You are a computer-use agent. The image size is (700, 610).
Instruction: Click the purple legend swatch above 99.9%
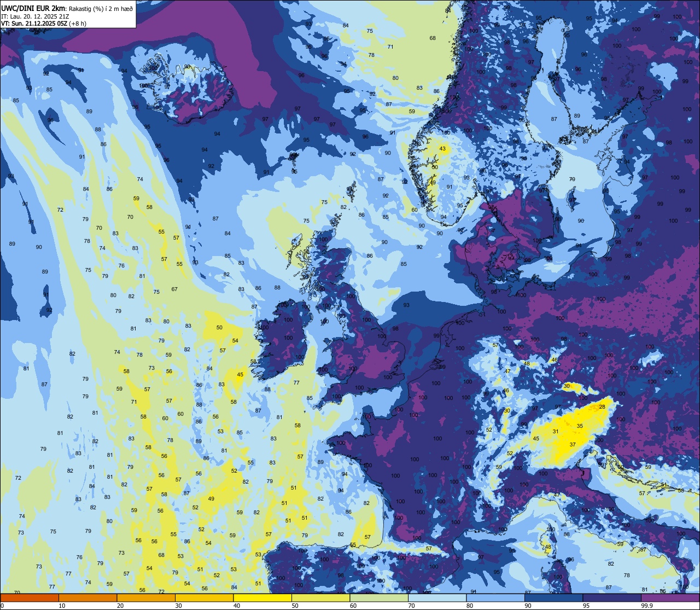[670, 598]
